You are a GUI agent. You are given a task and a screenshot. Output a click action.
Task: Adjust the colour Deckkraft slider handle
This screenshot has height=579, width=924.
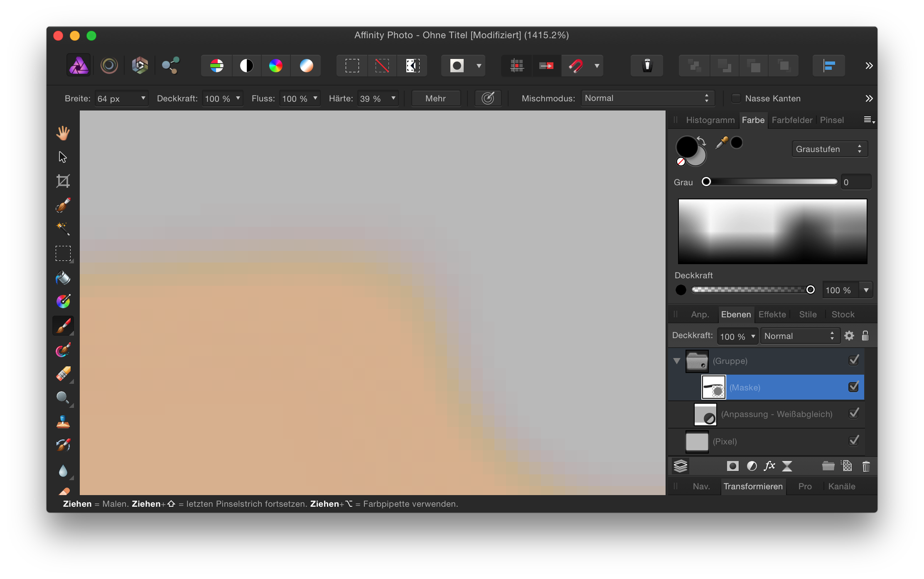pos(810,289)
